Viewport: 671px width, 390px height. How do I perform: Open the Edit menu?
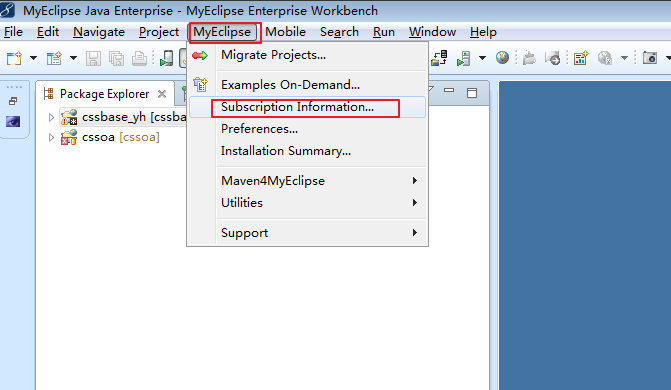(48, 32)
